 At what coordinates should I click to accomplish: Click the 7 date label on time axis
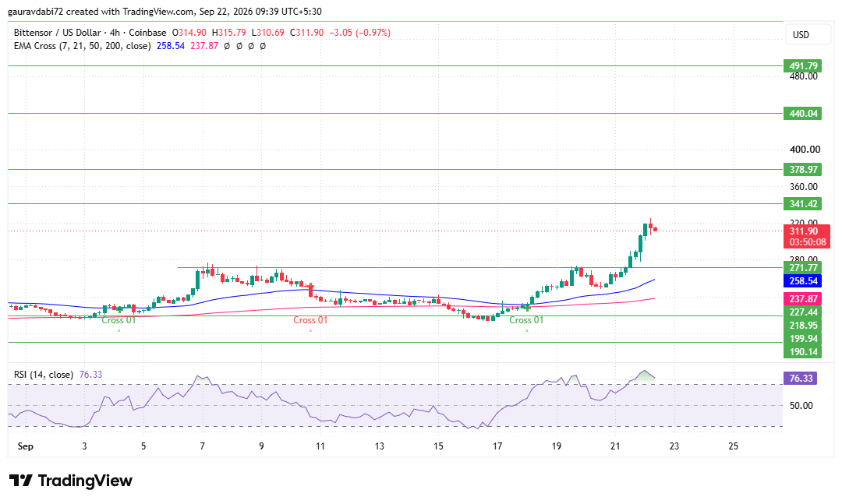pos(203,446)
